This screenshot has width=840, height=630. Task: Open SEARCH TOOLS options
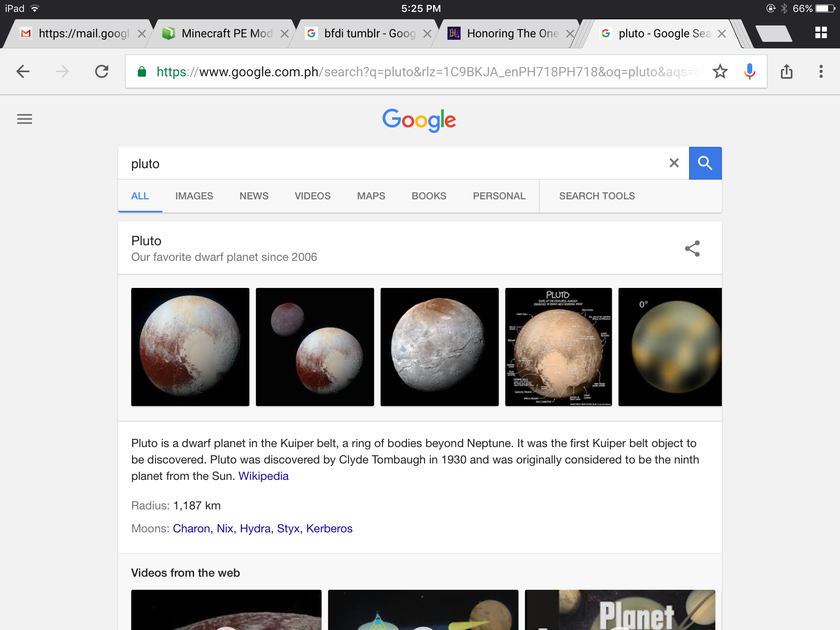pyautogui.click(x=597, y=196)
